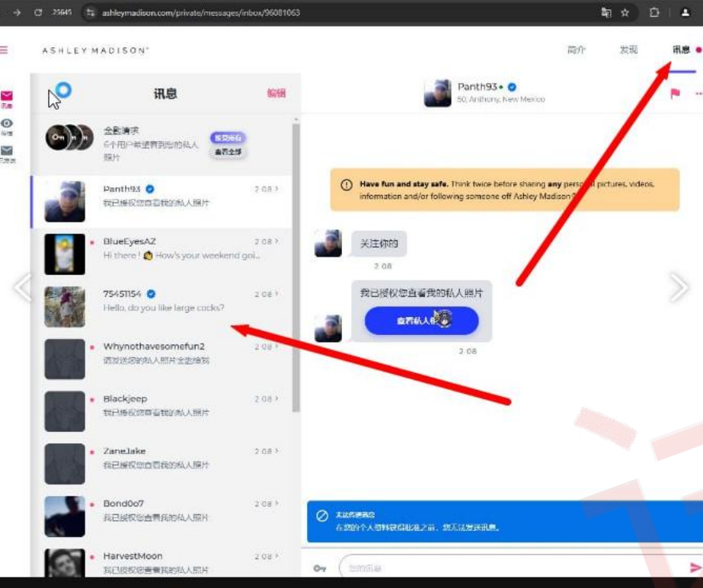Viewport: 703px width, 588px height.
Task: Click the 接受所有 key requests button
Action: point(228,138)
